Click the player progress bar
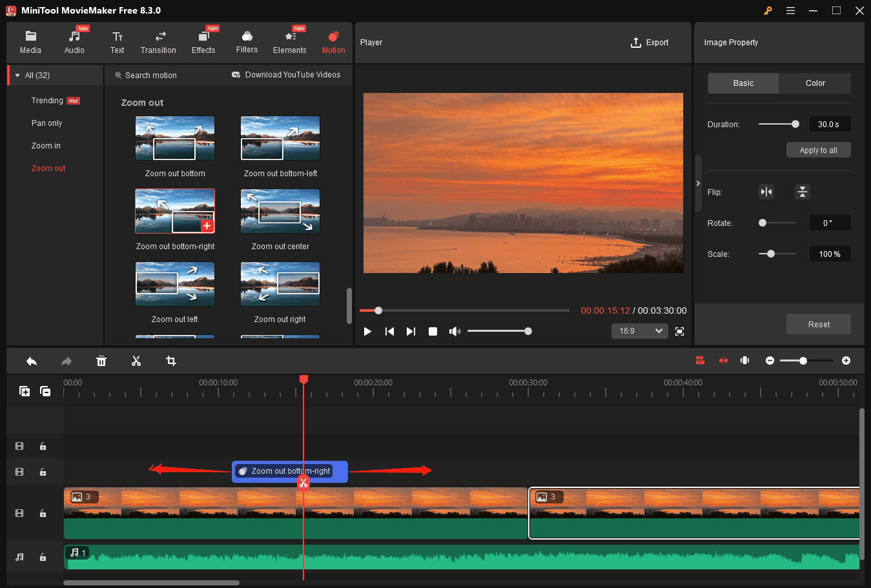This screenshot has height=588, width=871. [x=464, y=310]
